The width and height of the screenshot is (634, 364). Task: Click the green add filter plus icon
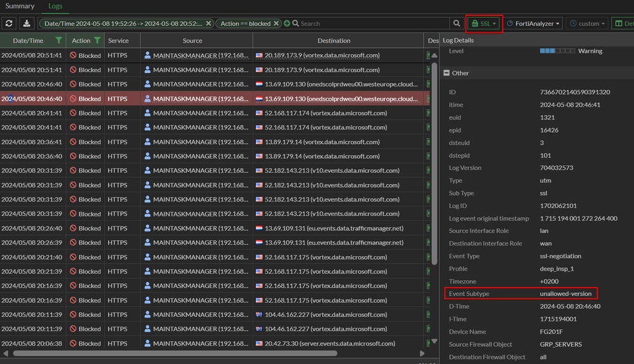click(x=287, y=24)
